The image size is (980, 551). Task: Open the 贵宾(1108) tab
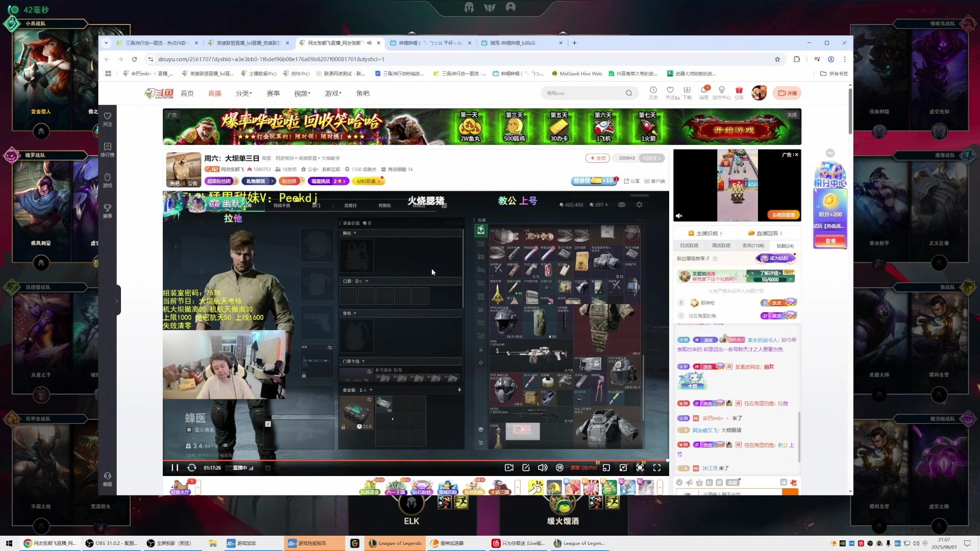(x=753, y=245)
